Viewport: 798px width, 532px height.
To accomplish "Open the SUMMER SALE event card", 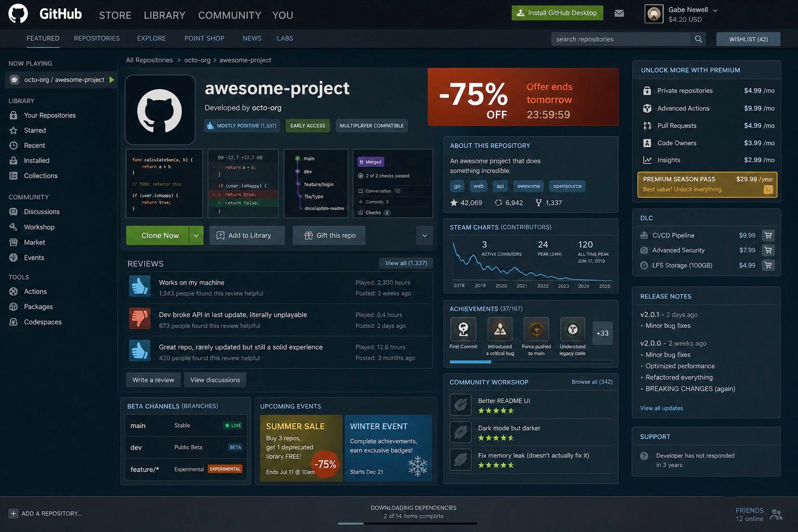I will [301, 448].
